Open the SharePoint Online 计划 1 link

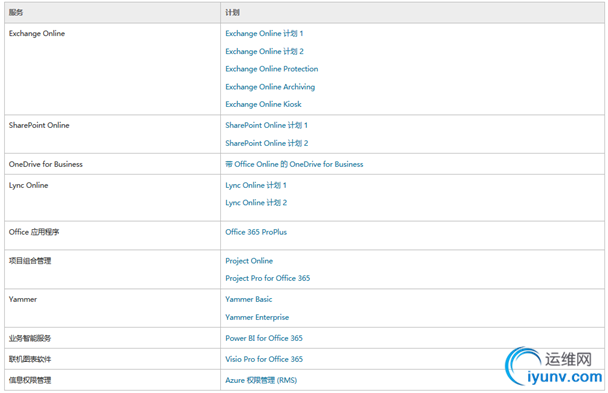coord(266,125)
